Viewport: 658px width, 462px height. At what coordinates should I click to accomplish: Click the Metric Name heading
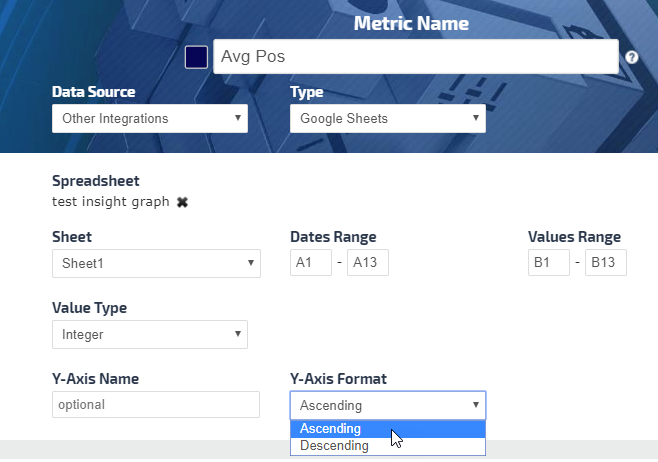(411, 23)
